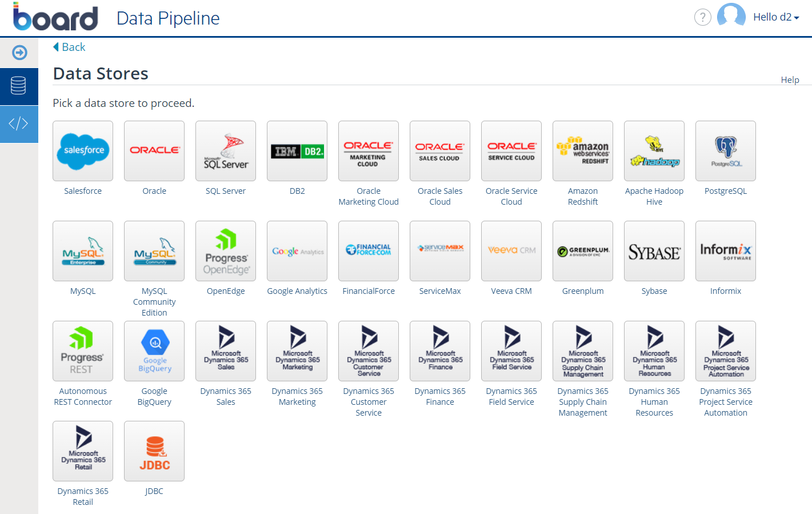
Task: Expand the sidebar with arrow icon
Action: (x=19, y=53)
